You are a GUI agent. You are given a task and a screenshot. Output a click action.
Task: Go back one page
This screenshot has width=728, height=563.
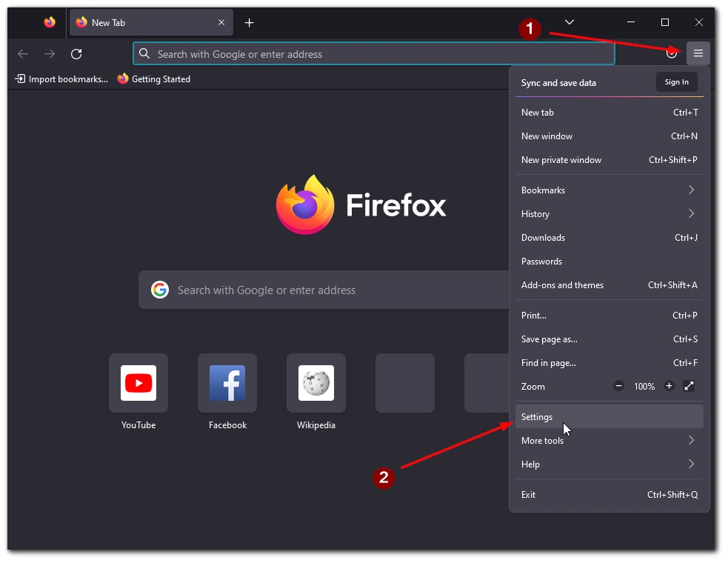(x=23, y=54)
